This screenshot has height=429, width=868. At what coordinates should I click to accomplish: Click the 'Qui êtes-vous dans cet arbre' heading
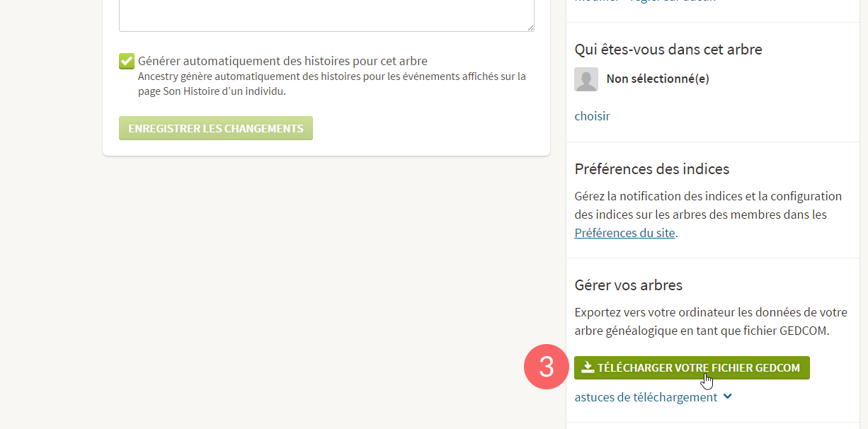(668, 50)
